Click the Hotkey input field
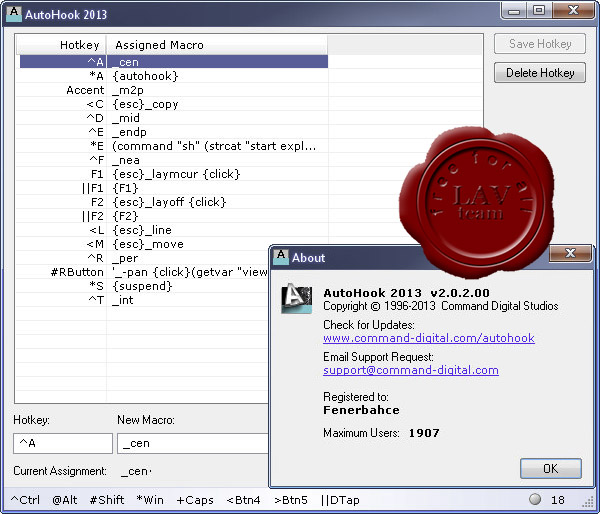Image resolution: width=600 pixels, height=514 pixels. pyautogui.click(x=63, y=443)
